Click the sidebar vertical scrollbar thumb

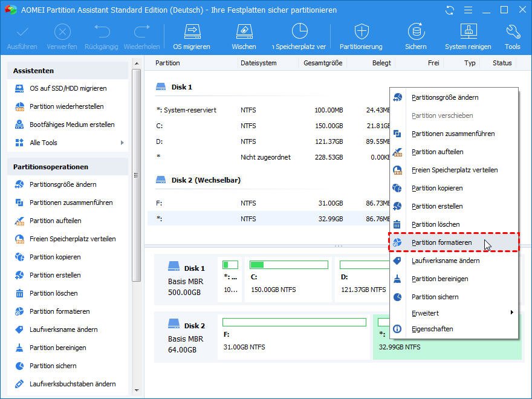(137, 175)
